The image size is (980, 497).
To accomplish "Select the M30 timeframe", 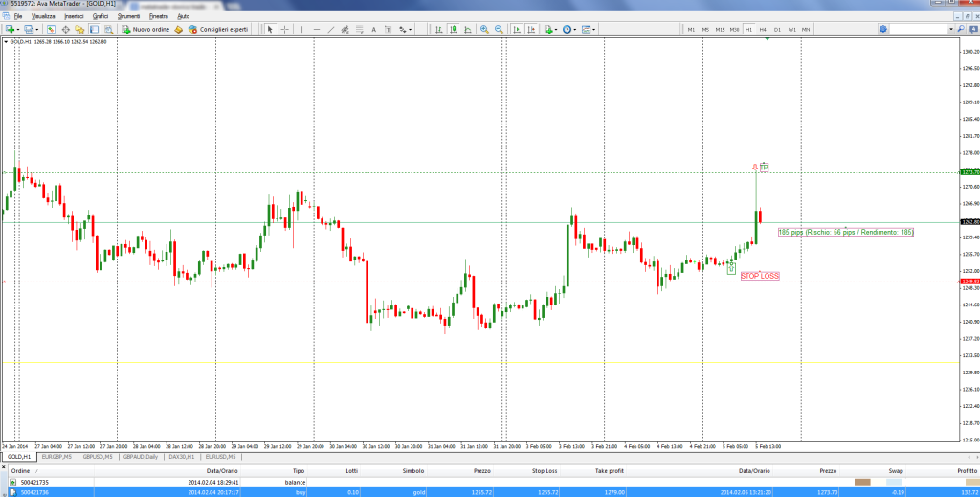I will point(734,30).
